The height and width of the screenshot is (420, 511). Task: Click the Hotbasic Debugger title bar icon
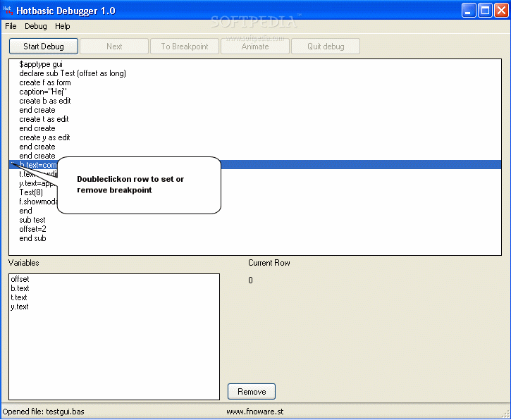pos(8,11)
